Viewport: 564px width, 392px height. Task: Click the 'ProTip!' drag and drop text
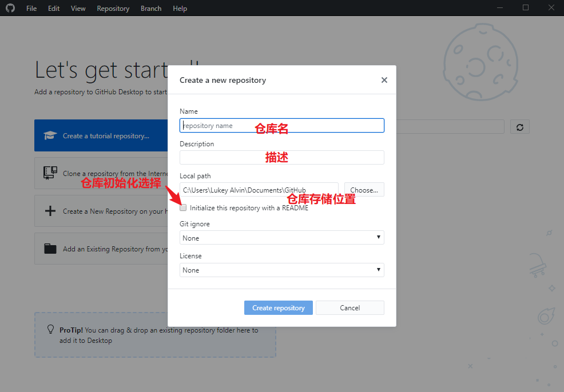pyautogui.click(x=158, y=335)
